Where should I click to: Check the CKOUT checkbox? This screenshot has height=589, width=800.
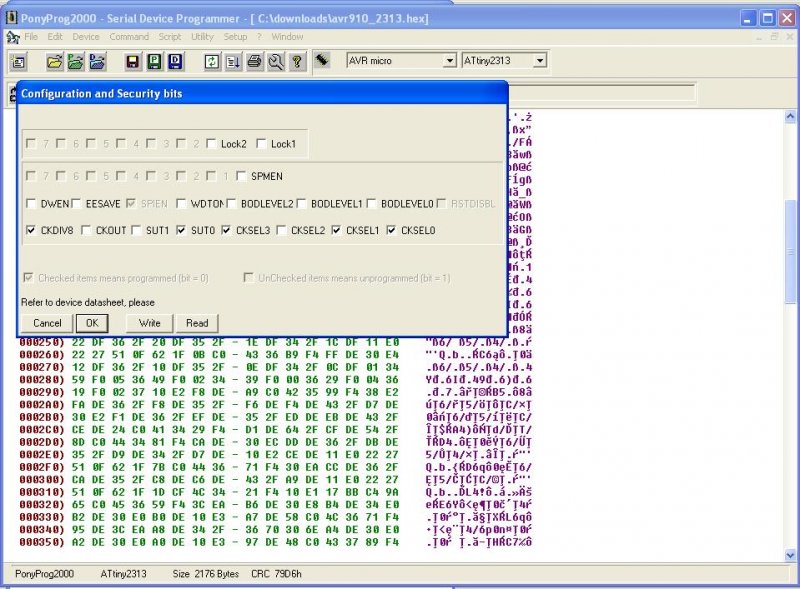tap(86, 230)
